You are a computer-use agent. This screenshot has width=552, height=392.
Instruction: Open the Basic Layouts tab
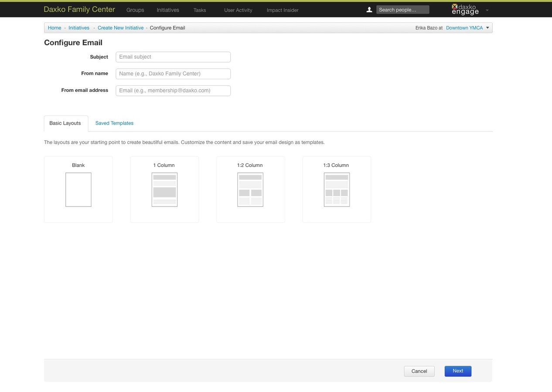[65, 123]
